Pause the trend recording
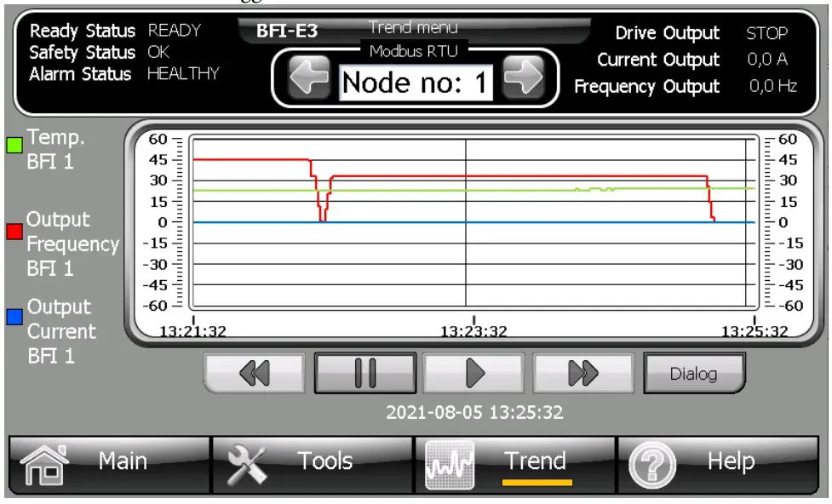 tap(365, 373)
